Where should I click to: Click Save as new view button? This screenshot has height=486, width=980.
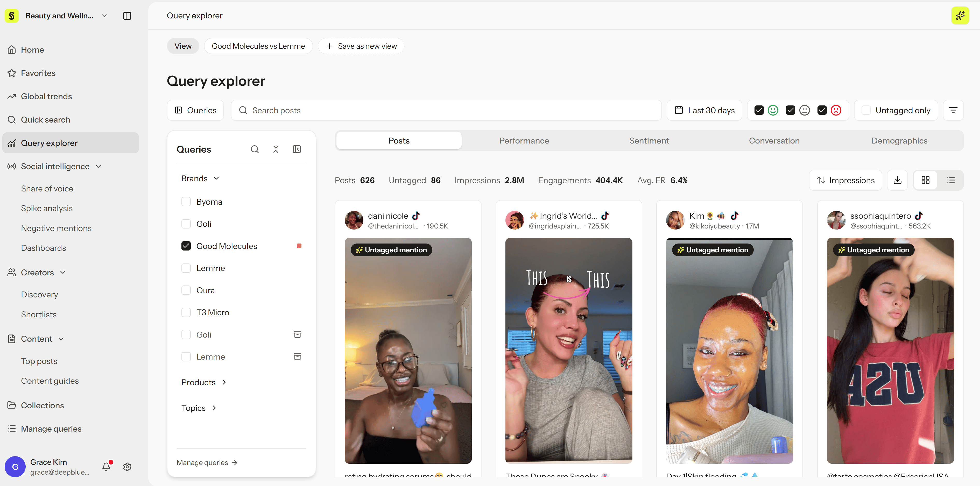pos(361,46)
